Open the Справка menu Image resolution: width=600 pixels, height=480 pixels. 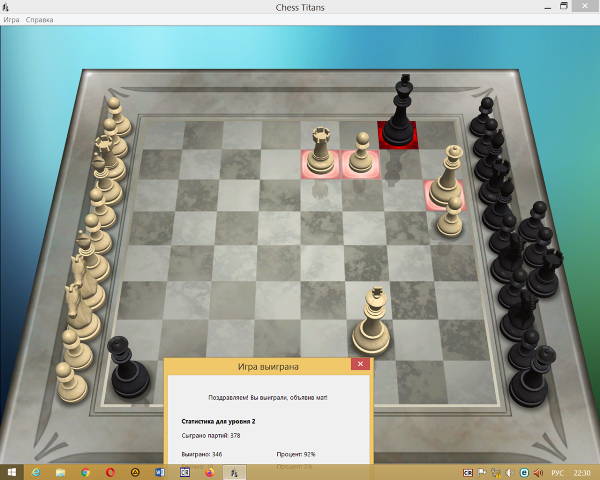[x=40, y=20]
